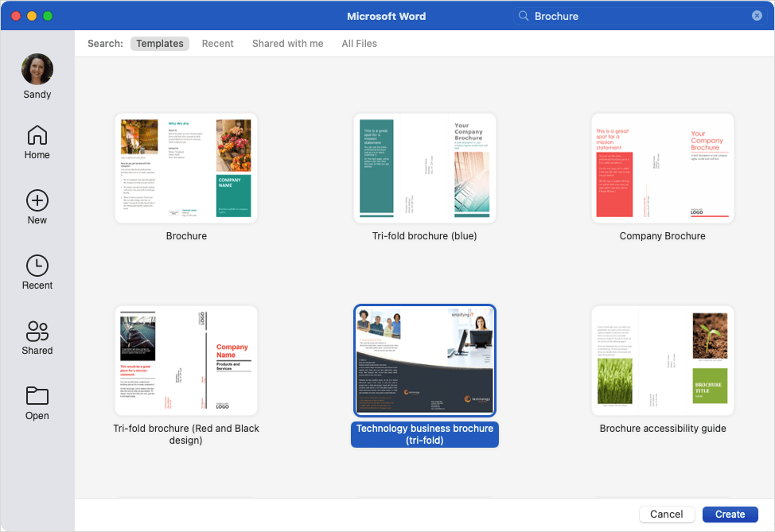
Task: Select Tri-fold brochure Red and Black design
Action: click(x=186, y=360)
